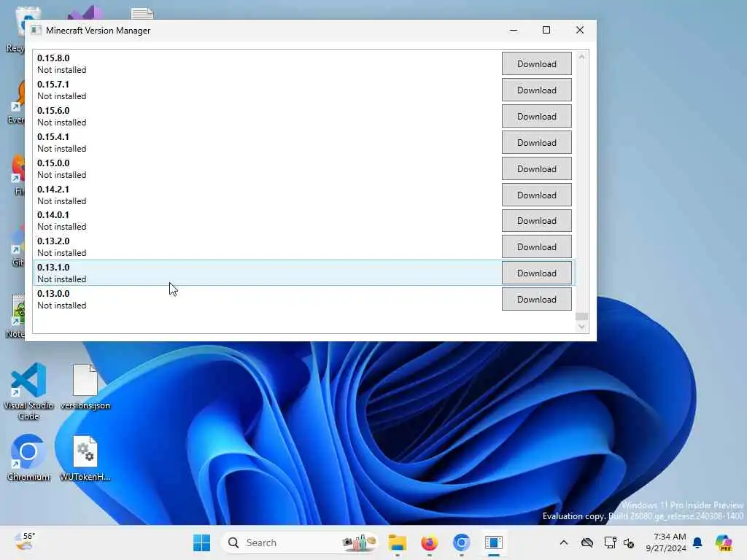Screen dimensions: 747x560
Task: Select the 0.15.7.1 version row
Action: point(304,90)
